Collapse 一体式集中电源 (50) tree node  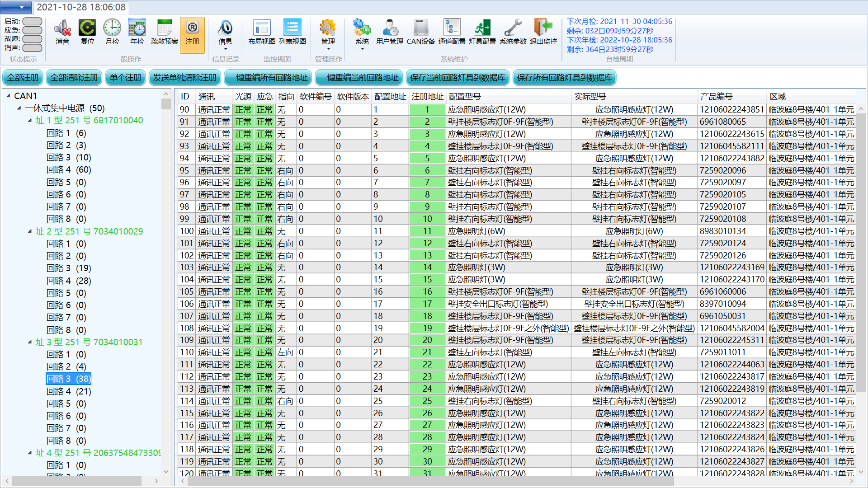[x=19, y=108]
